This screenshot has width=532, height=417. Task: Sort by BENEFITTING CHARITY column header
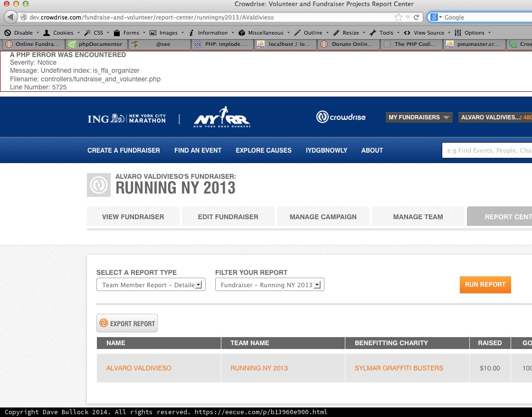(x=407, y=343)
